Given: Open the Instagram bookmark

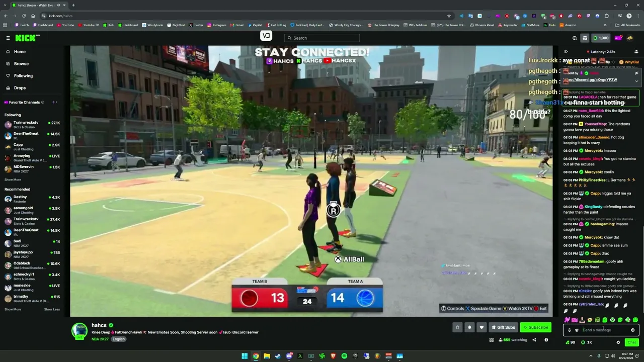Looking at the screenshot, I should tap(216, 25).
